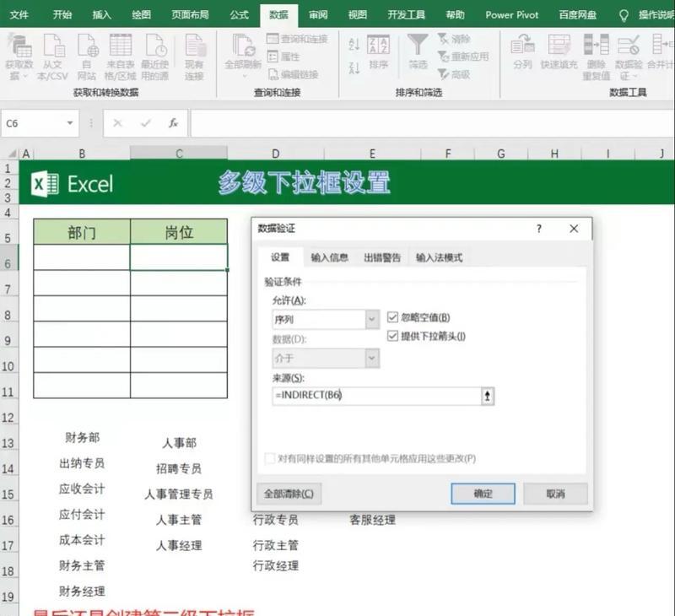Switch to the 公式 ribbon tab

pyautogui.click(x=239, y=15)
